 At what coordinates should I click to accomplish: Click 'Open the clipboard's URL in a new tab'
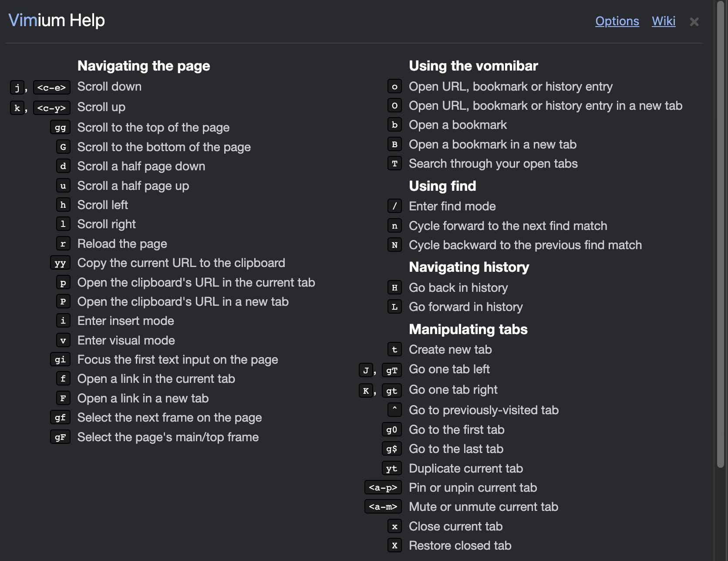183,301
